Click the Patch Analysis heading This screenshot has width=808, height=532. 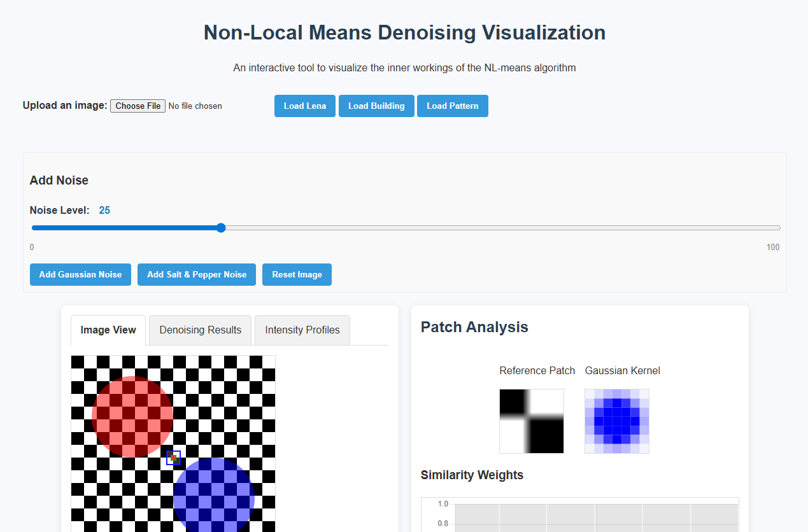[474, 327]
